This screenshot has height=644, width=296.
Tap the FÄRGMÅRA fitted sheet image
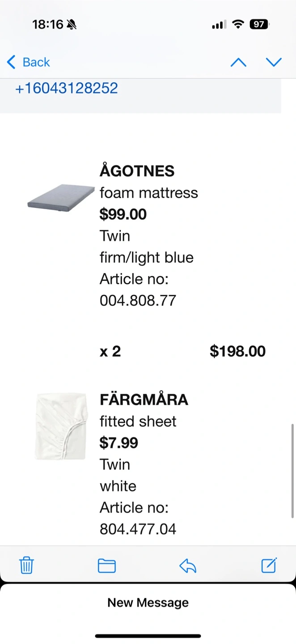(x=61, y=426)
